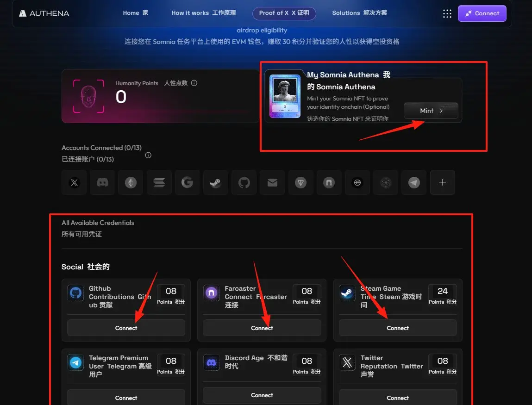532x405 pixels.
Task: Click 08 Points badge on Twitter card
Action: click(x=443, y=365)
